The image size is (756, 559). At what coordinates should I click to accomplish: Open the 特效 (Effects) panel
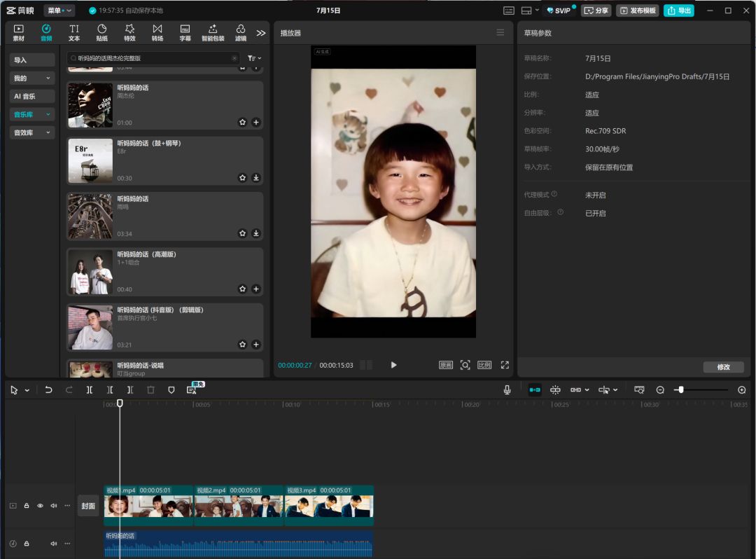129,32
